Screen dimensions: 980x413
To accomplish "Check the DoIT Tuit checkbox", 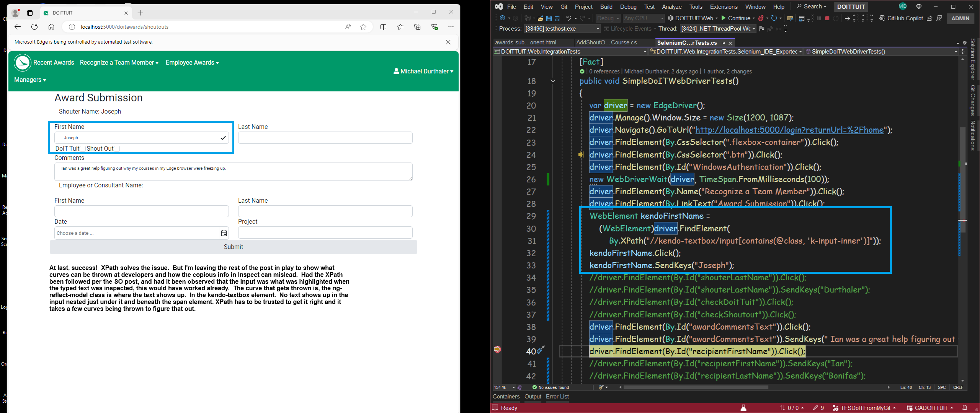I will (83, 149).
